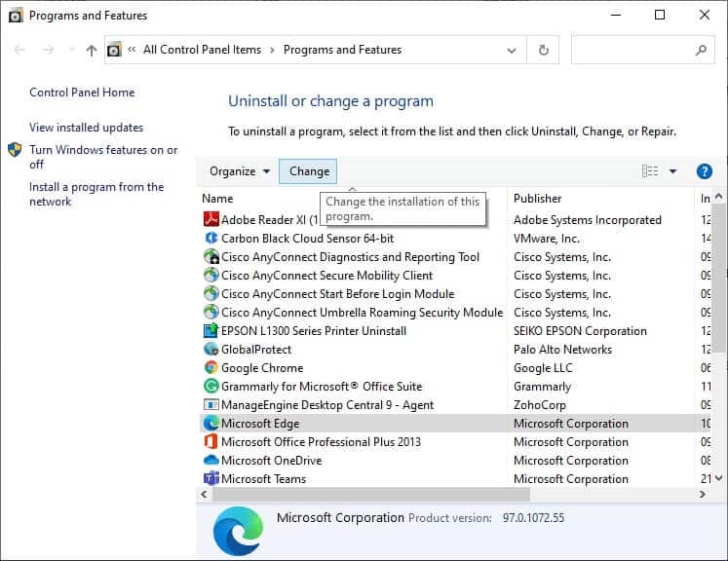Click the Microsoft Office 2013 icon
728x561 pixels.
point(211,441)
